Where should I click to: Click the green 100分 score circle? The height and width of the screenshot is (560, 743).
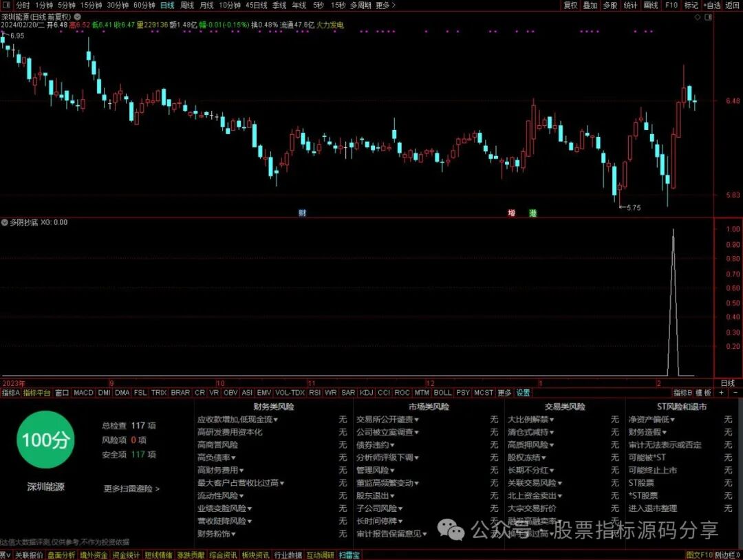click(45, 440)
